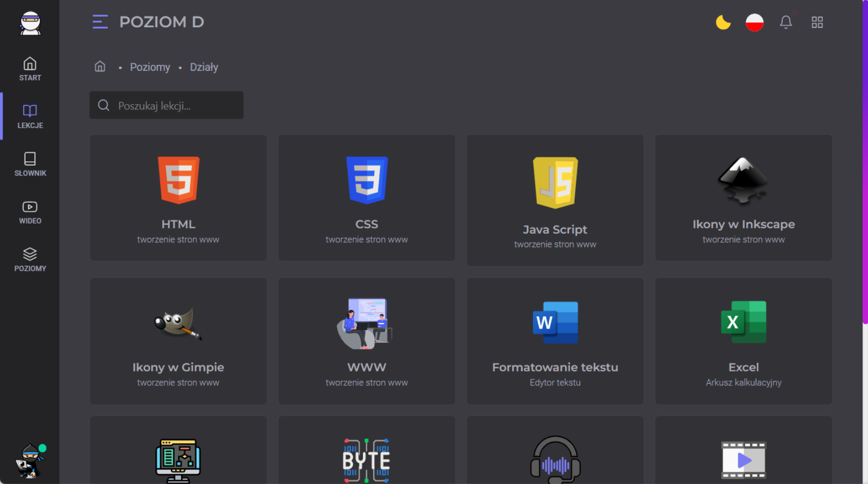Go to WIDEO section in sidebar
Image resolution: width=868 pixels, height=484 pixels.
pos(30,212)
